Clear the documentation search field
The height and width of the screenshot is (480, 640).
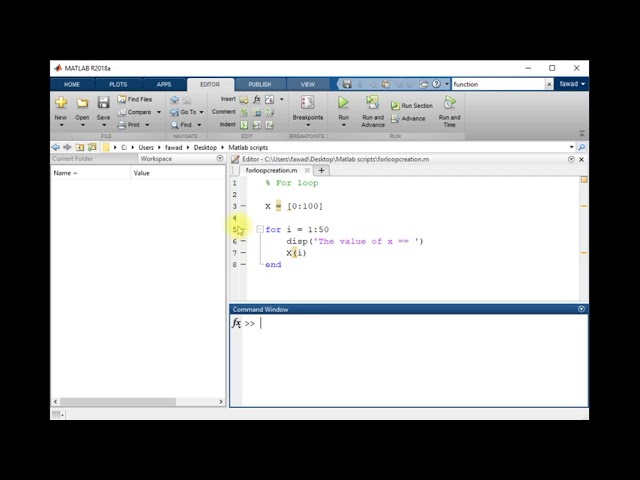(x=549, y=84)
